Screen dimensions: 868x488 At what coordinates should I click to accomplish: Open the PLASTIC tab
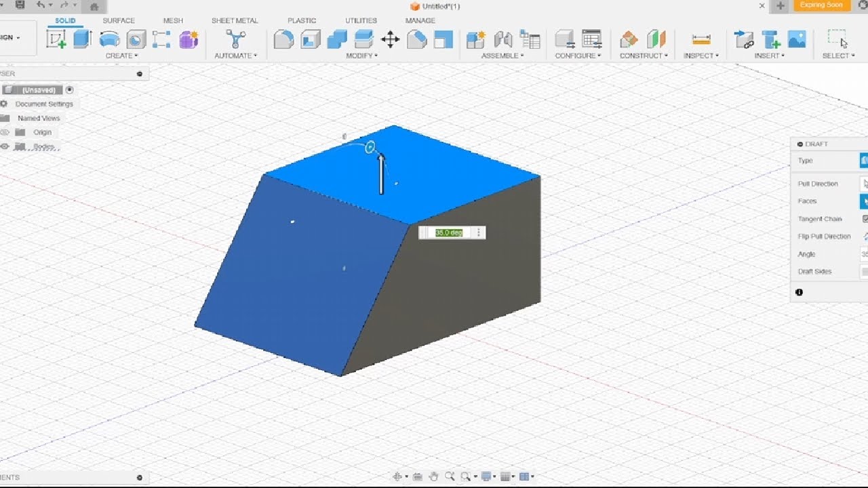pos(302,20)
